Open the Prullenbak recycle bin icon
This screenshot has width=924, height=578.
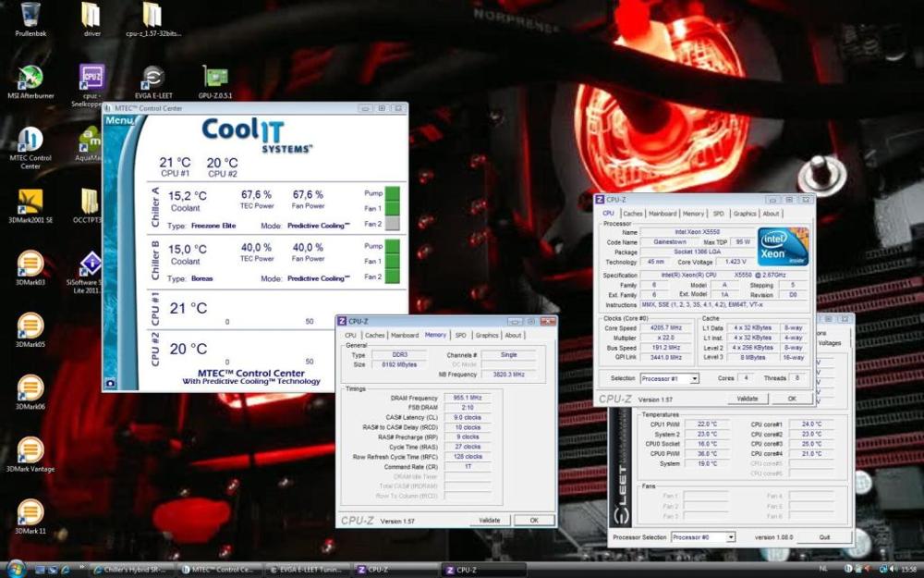tap(30, 19)
